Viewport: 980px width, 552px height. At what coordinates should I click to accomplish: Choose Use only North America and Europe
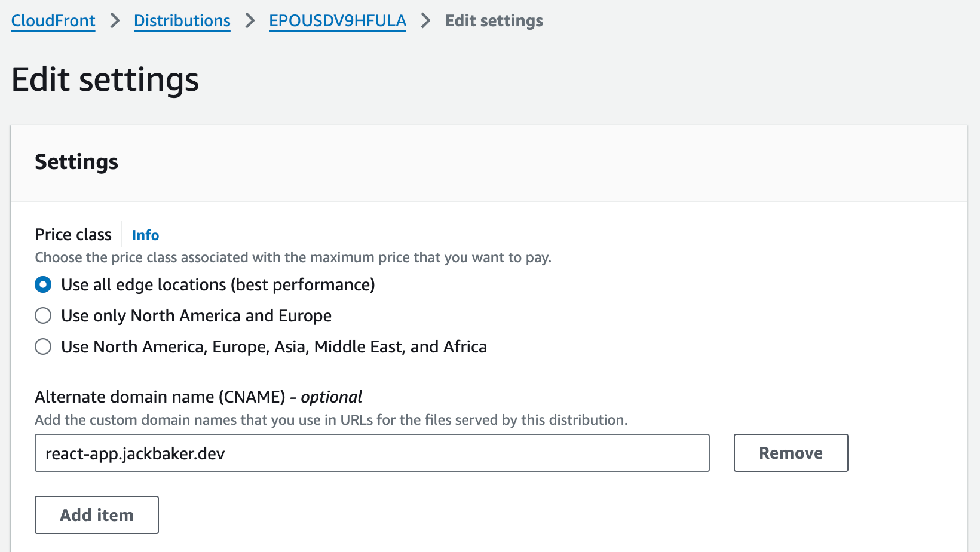coord(43,316)
